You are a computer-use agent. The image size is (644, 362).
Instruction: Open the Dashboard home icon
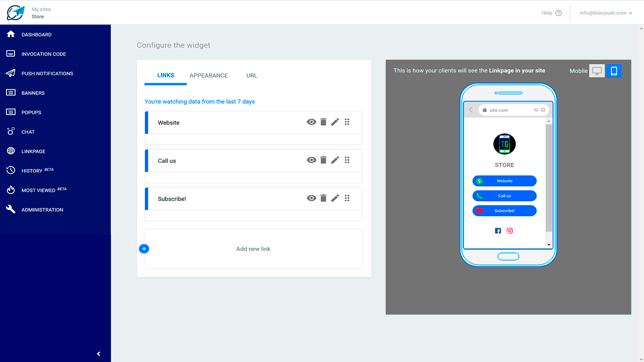pos(11,34)
